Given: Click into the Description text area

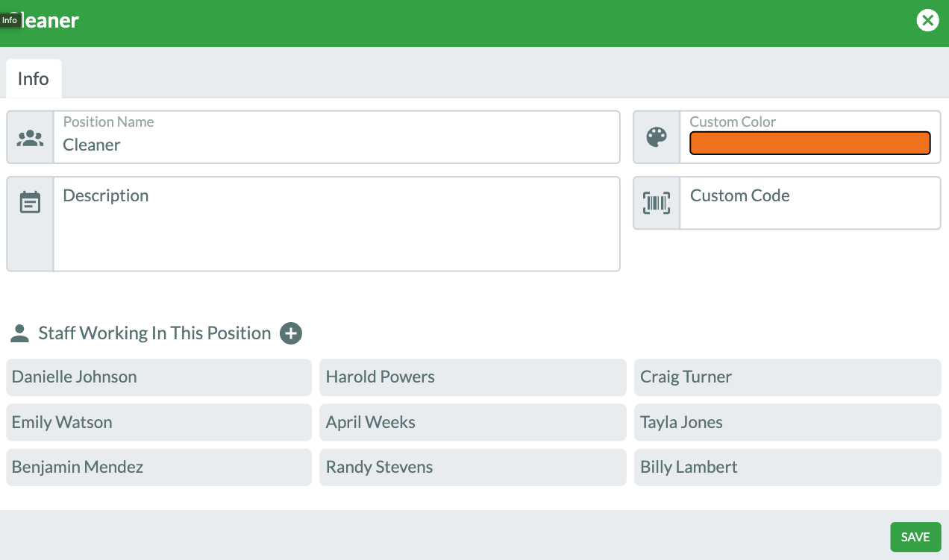Looking at the screenshot, I should (336, 224).
